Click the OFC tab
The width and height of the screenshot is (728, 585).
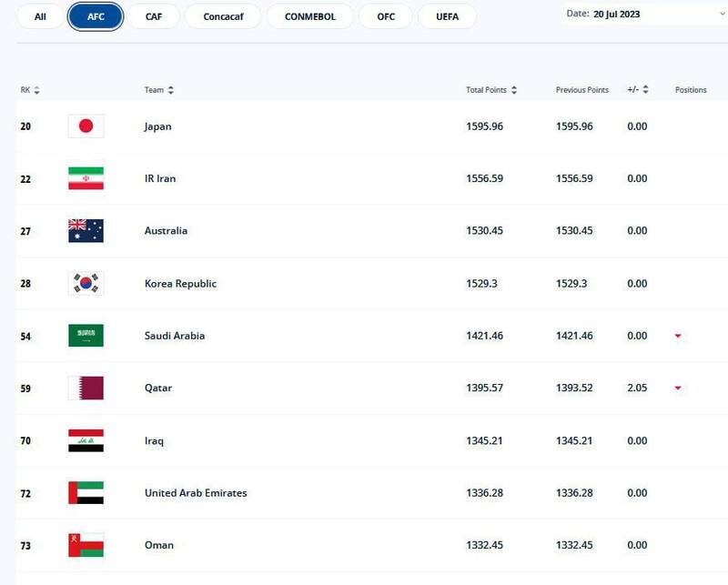click(x=385, y=15)
